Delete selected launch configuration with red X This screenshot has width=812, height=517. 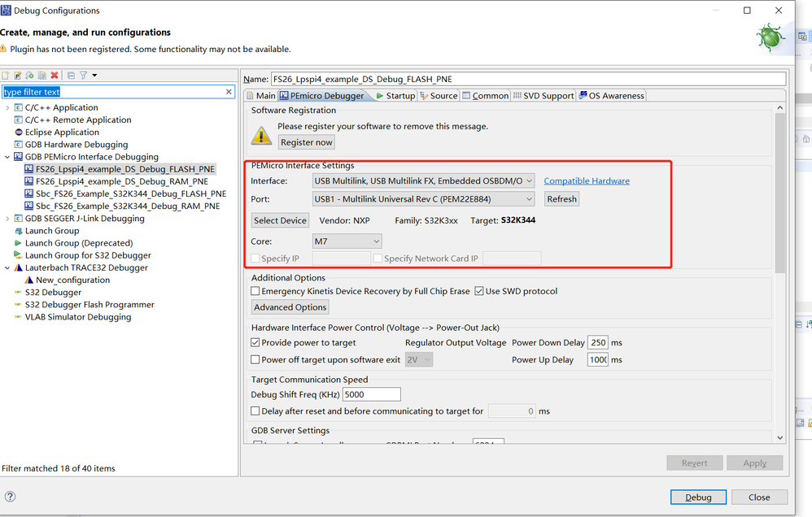[55, 76]
